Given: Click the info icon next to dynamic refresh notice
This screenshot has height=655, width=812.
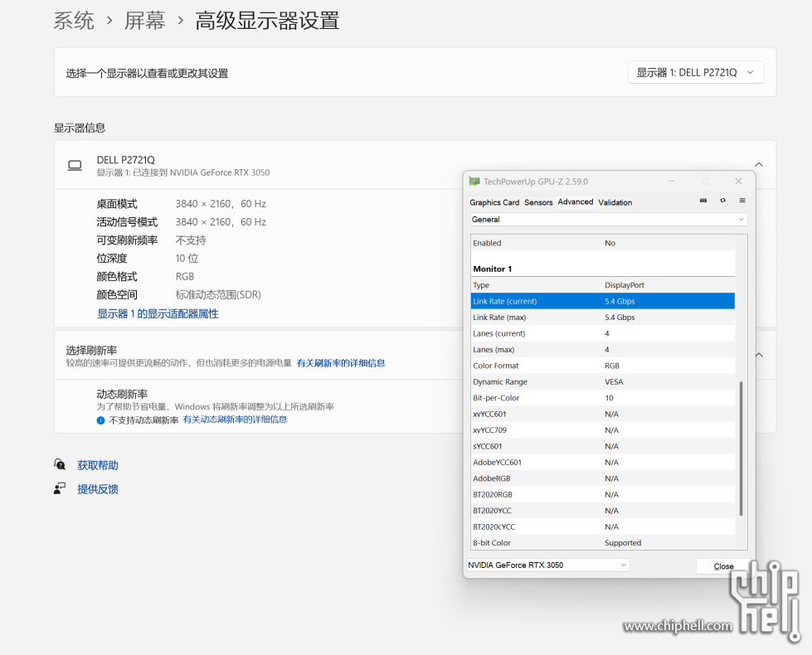Looking at the screenshot, I should point(100,420).
